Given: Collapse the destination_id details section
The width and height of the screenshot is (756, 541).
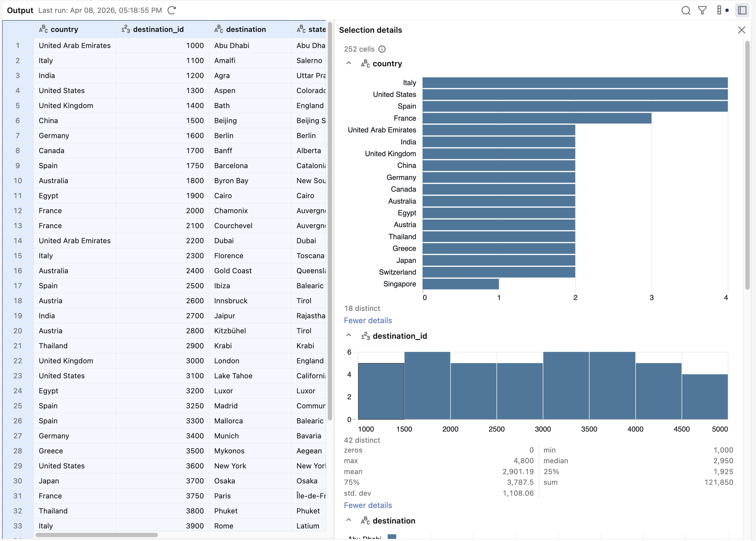Looking at the screenshot, I should [x=349, y=335].
